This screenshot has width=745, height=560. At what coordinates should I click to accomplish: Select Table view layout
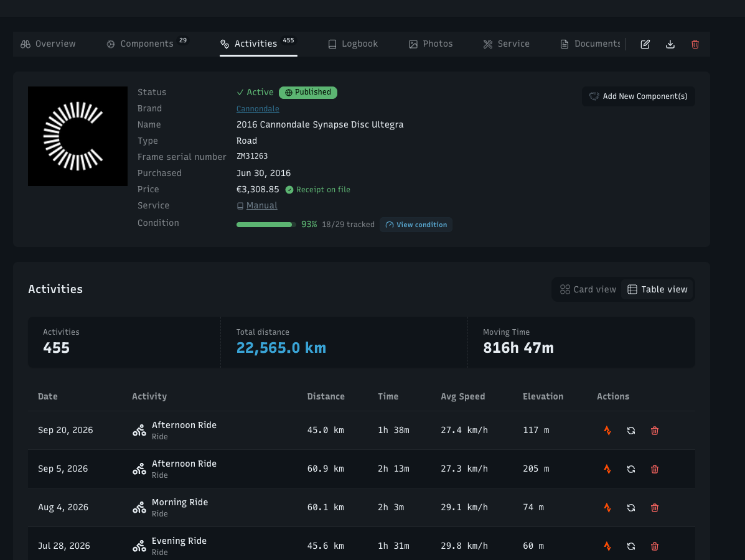coord(657,289)
